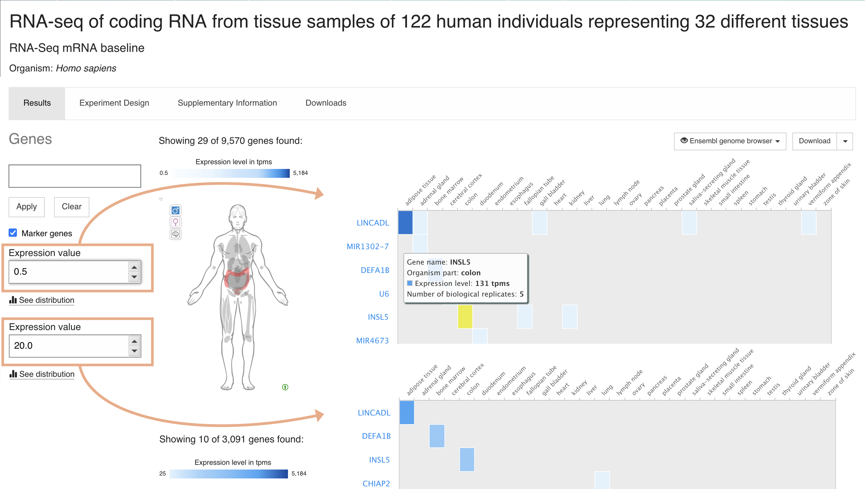Viewport: 868px width, 489px height.
Task: Increase the 0.5 expression value stepper
Action: (134, 267)
